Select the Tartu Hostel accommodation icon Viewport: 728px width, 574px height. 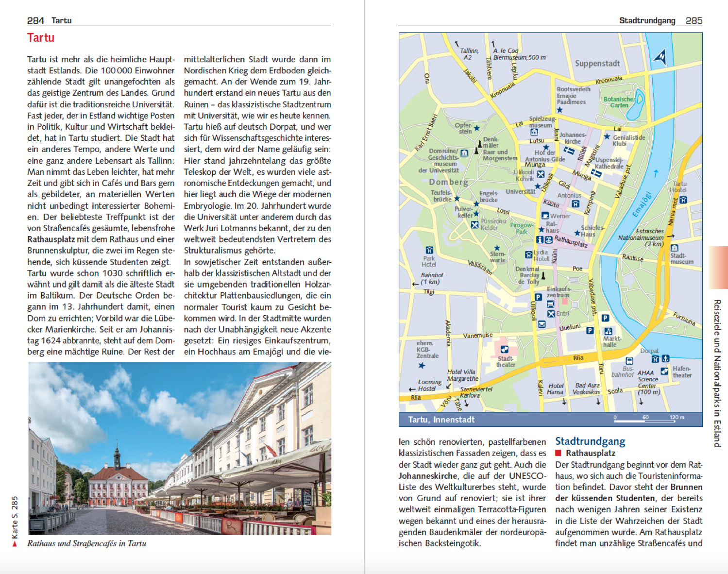(x=683, y=200)
